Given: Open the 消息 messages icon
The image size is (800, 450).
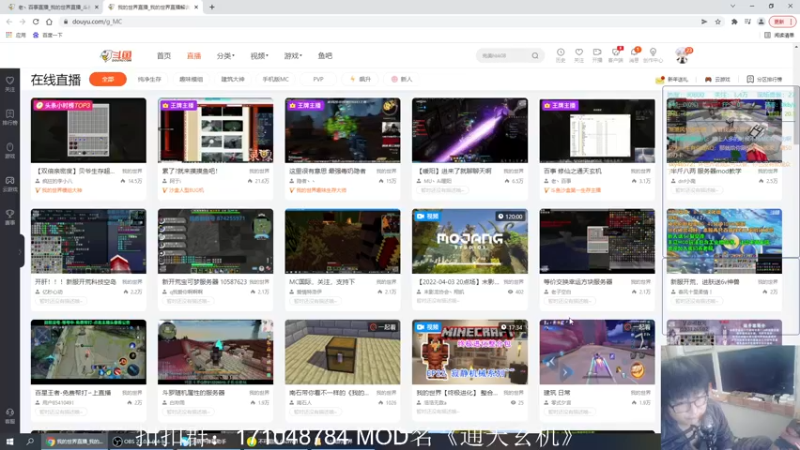Looking at the screenshot, I should pyautogui.click(x=634, y=55).
